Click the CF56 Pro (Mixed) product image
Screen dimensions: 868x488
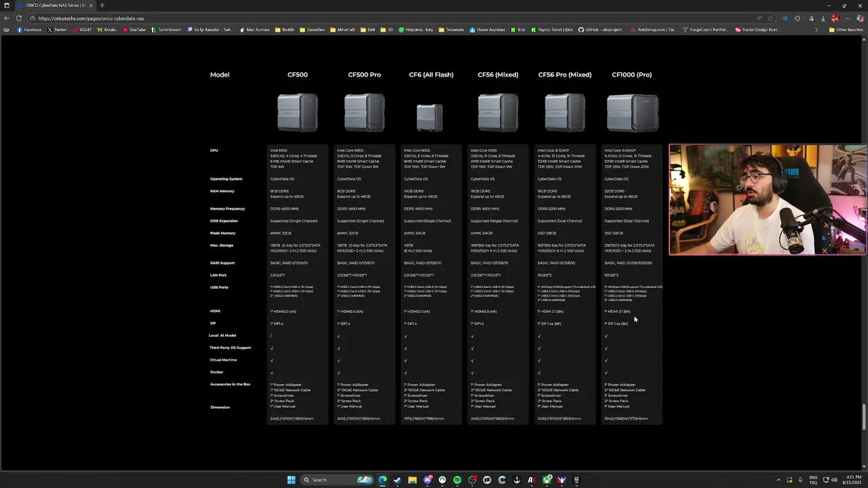click(565, 113)
